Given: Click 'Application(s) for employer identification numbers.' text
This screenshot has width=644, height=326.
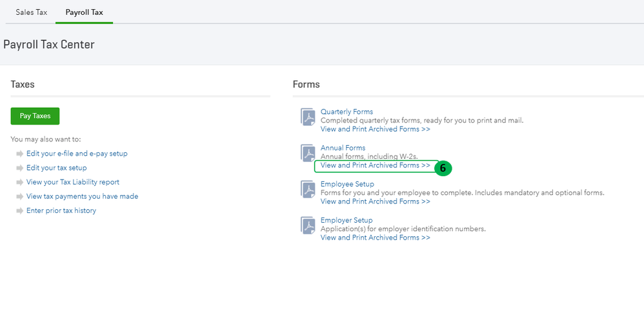Looking at the screenshot, I should 403,229.
